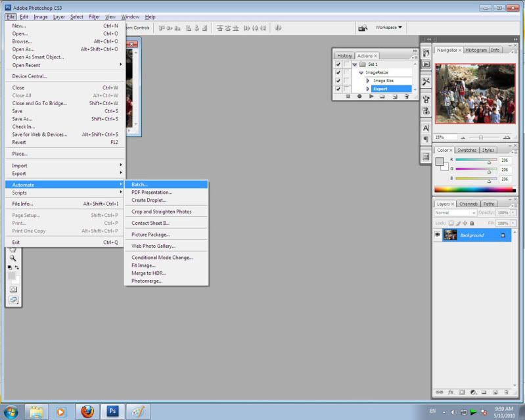
Task: Click the Navigator image thumbnail
Action: click(475, 93)
